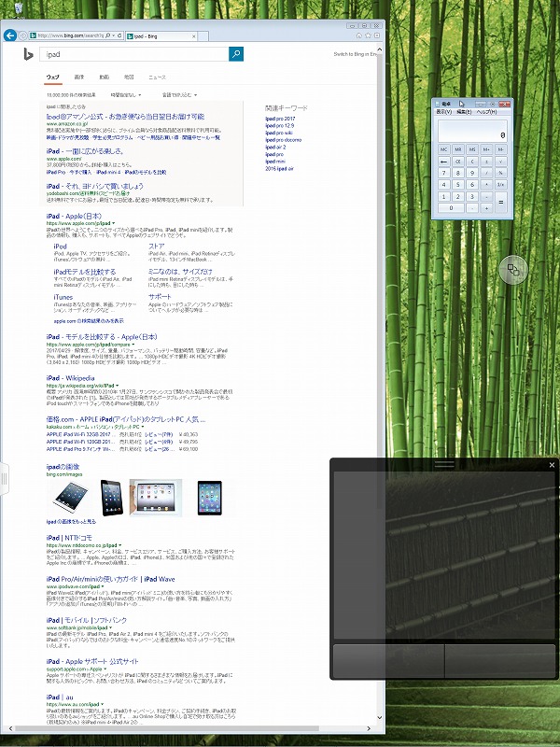Refresh the page with the address bar reload icon

(x=119, y=35)
